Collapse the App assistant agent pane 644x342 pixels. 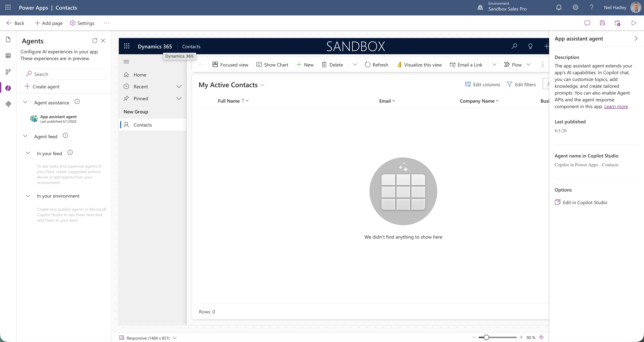point(636,38)
